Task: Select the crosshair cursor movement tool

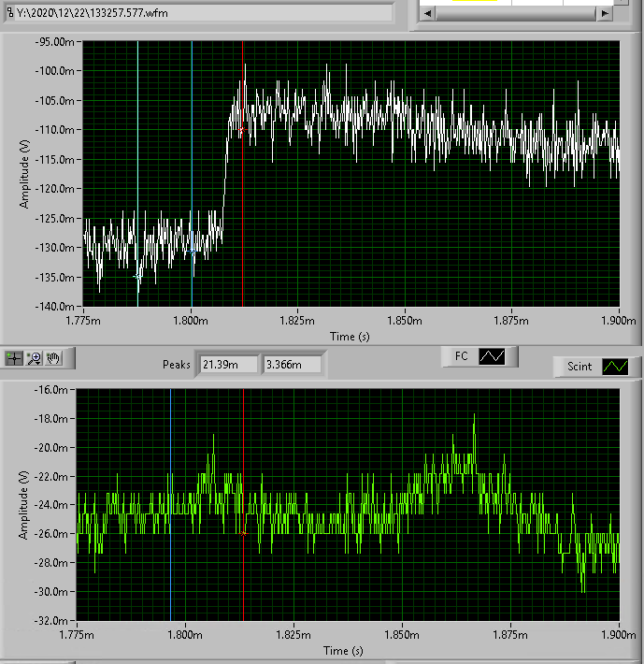Action: tap(14, 357)
